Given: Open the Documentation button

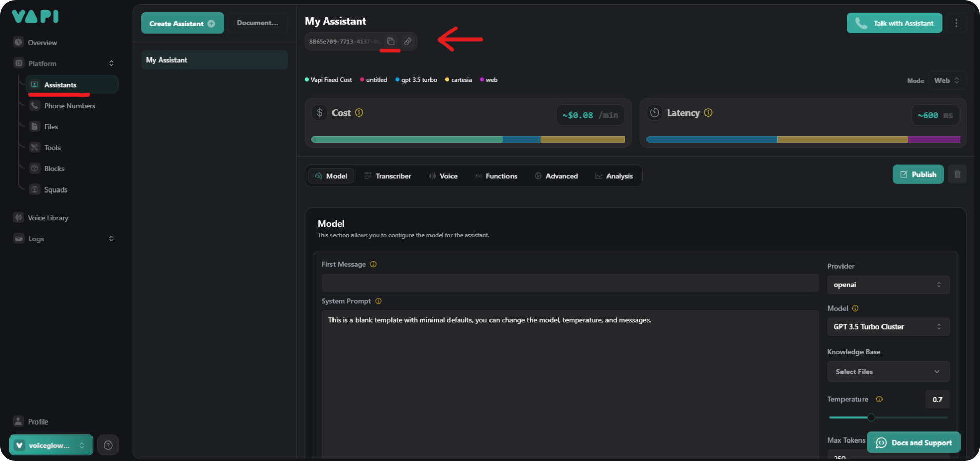Looking at the screenshot, I should coord(258,23).
